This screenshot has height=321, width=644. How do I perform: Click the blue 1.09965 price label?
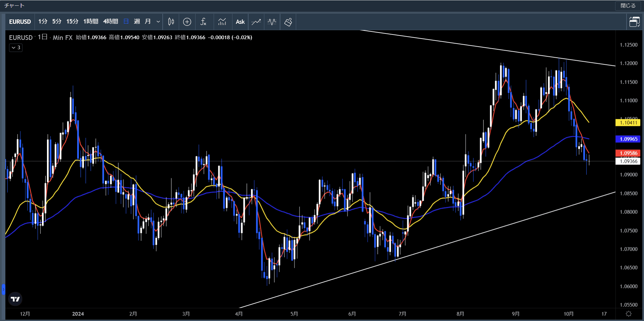click(628, 139)
